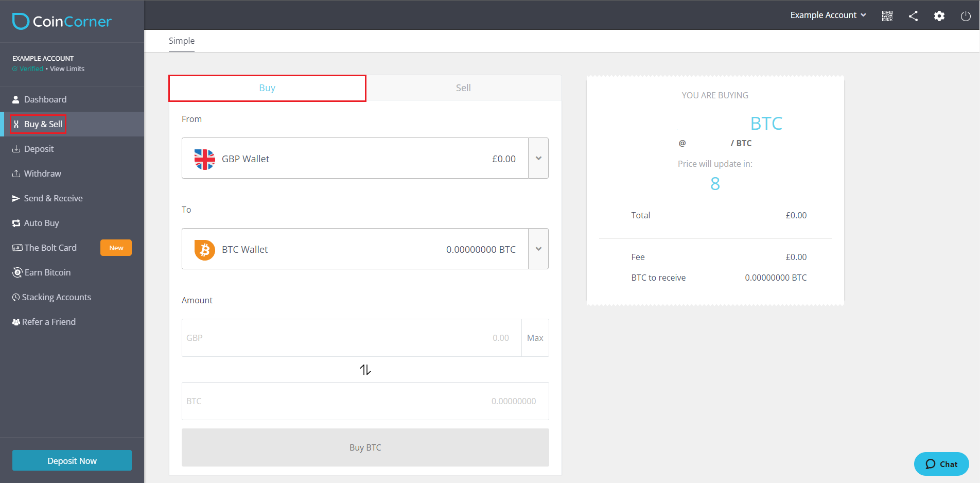The width and height of the screenshot is (980, 483).
Task: Open Send & Receive page
Action: pos(72,198)
